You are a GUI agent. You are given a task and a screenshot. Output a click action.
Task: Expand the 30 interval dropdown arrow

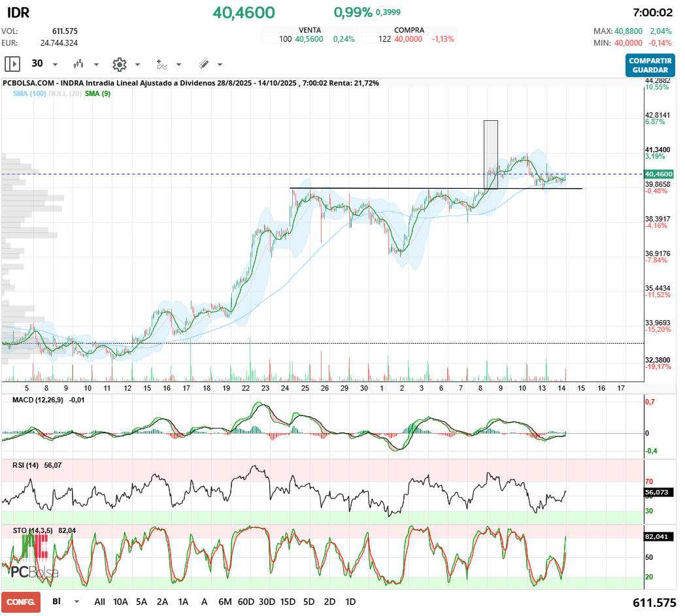click(55, 65)
